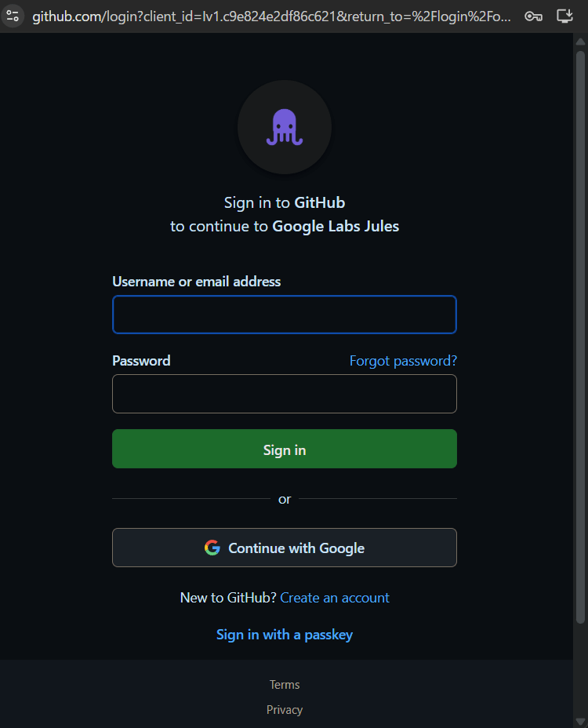Click the Google logo icon
588x728 pixels.
(x=212, y=548)
